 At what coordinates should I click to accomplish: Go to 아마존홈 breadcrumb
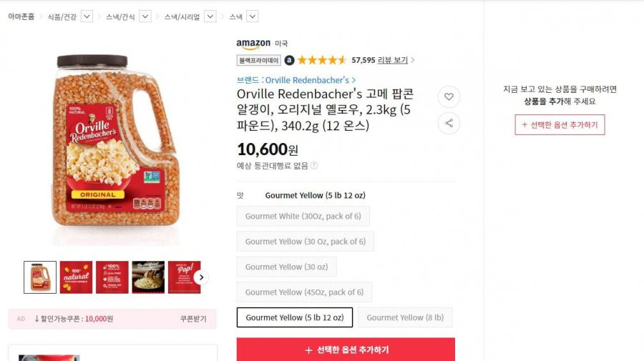coord(21,17)
